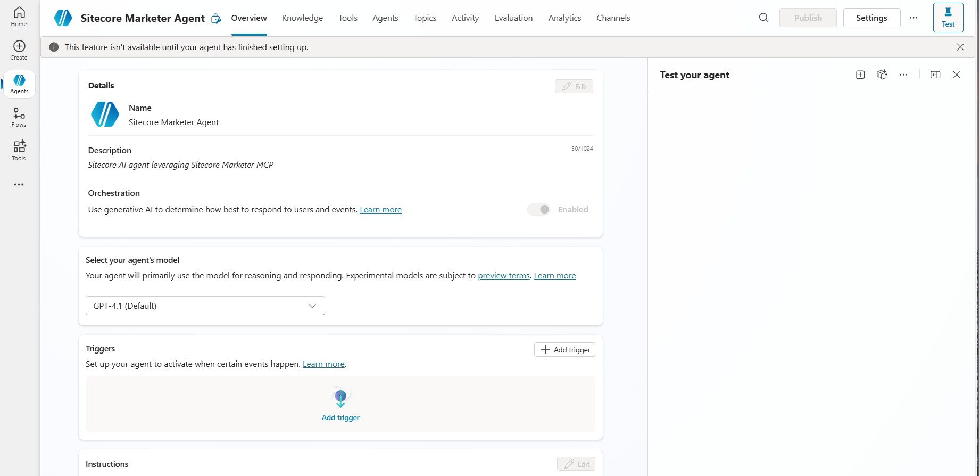Click the info icon in the banner
The image size is (980, 476).
click(54, 47)
